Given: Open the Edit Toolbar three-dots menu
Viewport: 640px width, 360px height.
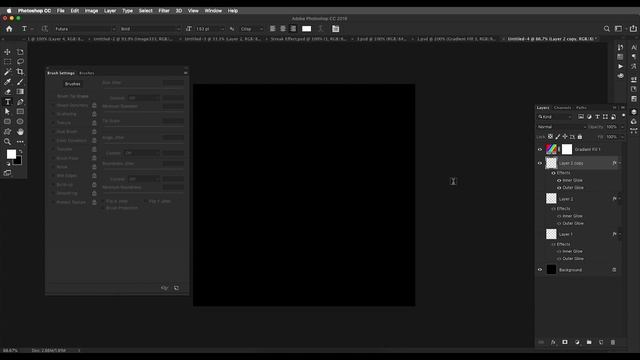Looking at the screenshot, I should 20,142.
